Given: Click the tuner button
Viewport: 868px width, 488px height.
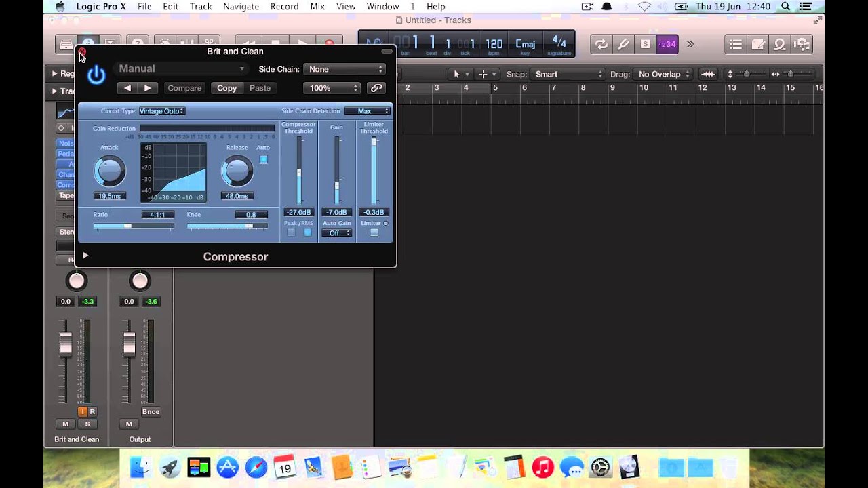Looking at the screenshot, I should pyautogui.click(x=623, y=44).
